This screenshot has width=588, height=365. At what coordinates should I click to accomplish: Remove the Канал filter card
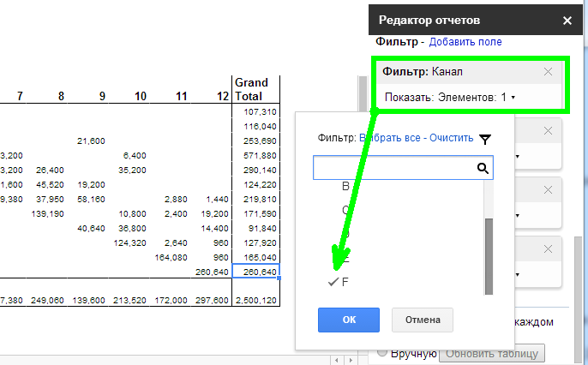(549, 72)
